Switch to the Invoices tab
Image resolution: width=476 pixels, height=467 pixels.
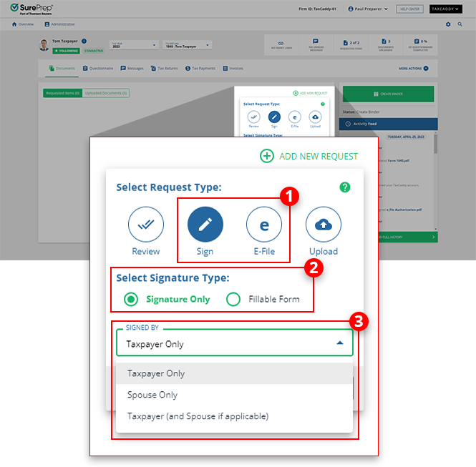click(x=233, y=68)
